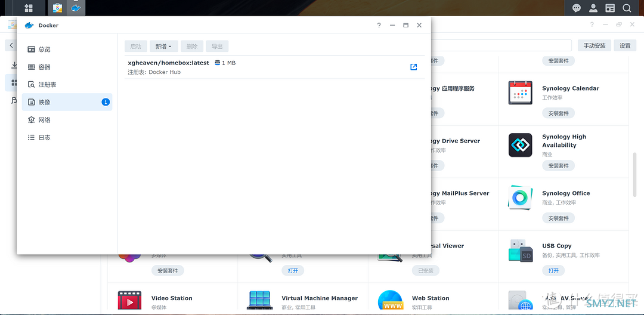This screenshot has width=644, height=315.
Task: Open the widgets panel icon
Action: point(611,8)
